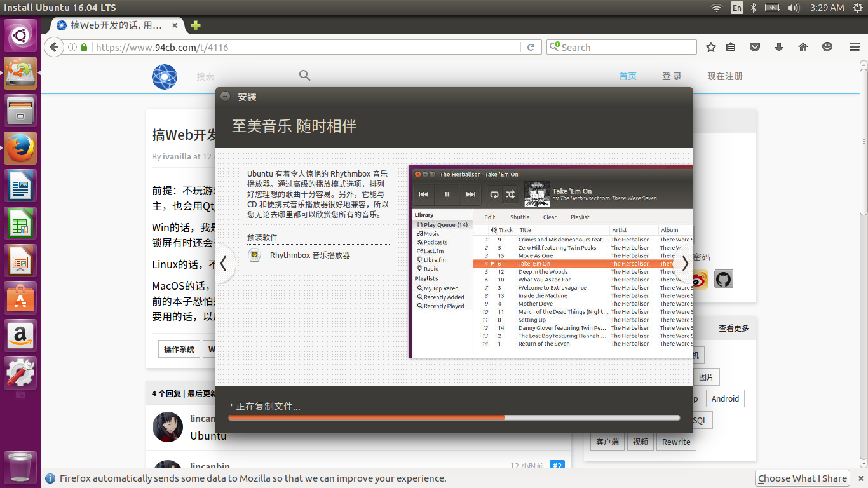This screenshot has width=868, height=488.
Task: Click the installer file copy progress bar
Action: coord(454,417)
